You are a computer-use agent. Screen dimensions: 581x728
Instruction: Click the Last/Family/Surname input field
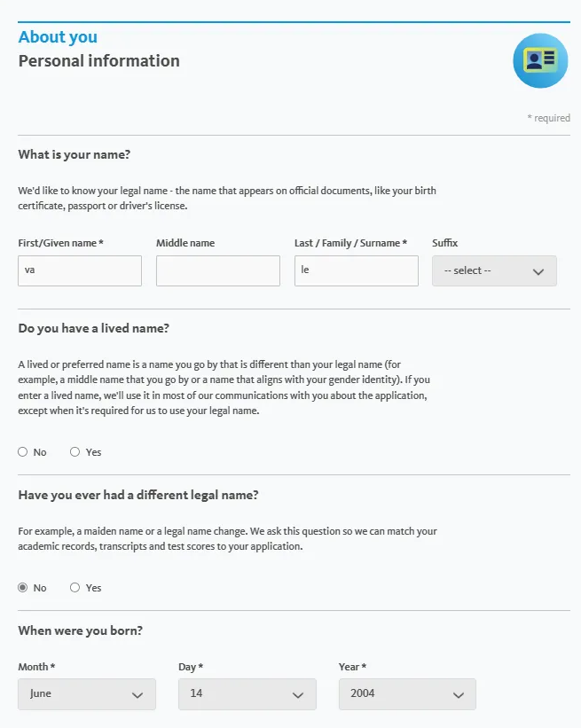tap(357, 271)
